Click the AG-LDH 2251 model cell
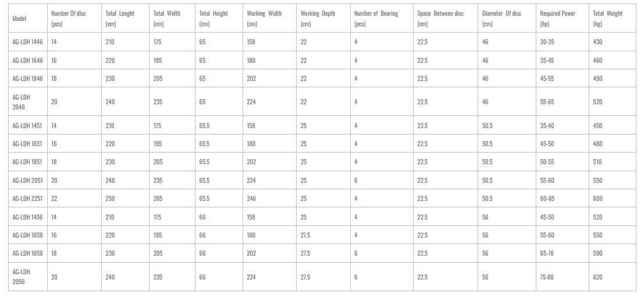This screenshot has width=644, height=304. click(x=27, y=199)
